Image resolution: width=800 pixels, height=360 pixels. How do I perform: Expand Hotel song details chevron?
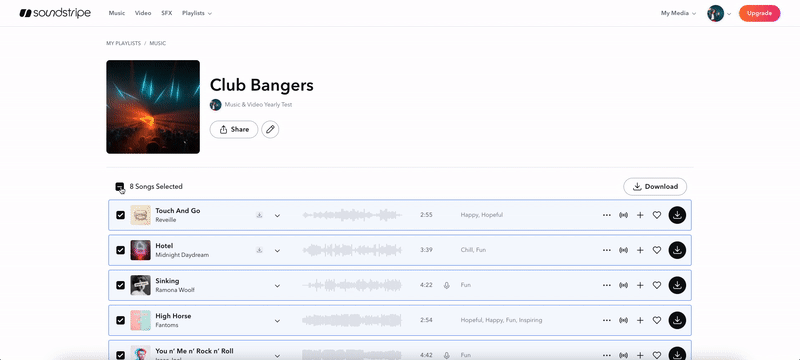(x=277, y=250)
